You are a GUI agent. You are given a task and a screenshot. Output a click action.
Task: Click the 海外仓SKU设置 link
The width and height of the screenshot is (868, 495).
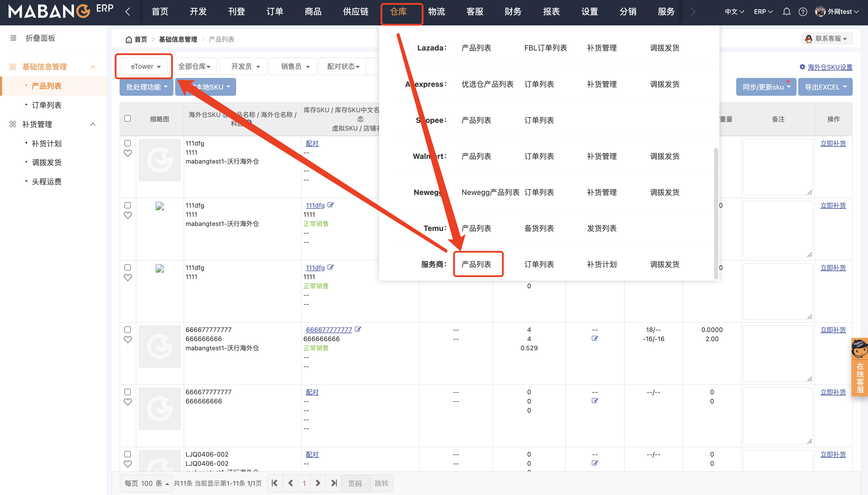(830, 67)
